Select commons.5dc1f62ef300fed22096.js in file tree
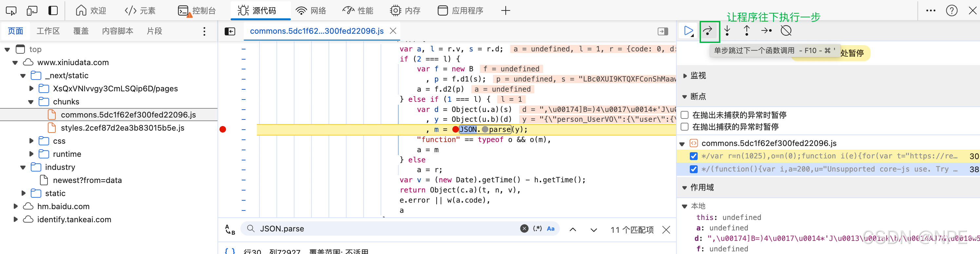The image size is (980, 254). point(128,115)
